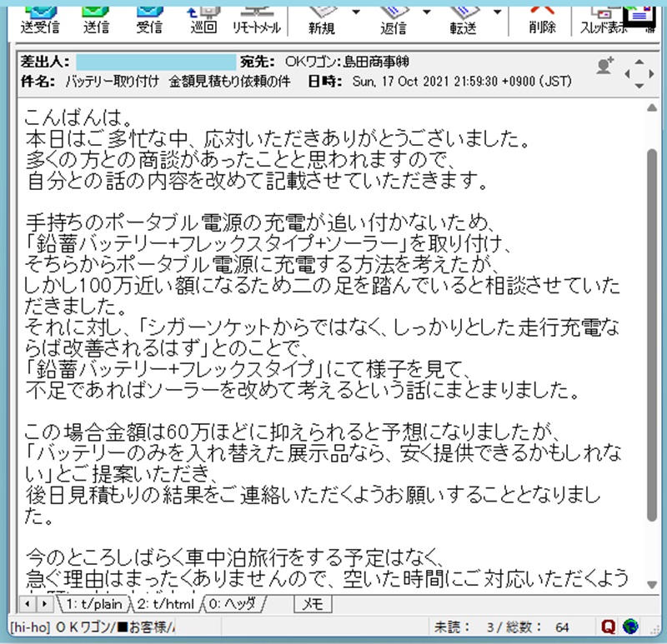Expand the 転送 dropdown arrow

pyautogui.click(x=498, y=12)
